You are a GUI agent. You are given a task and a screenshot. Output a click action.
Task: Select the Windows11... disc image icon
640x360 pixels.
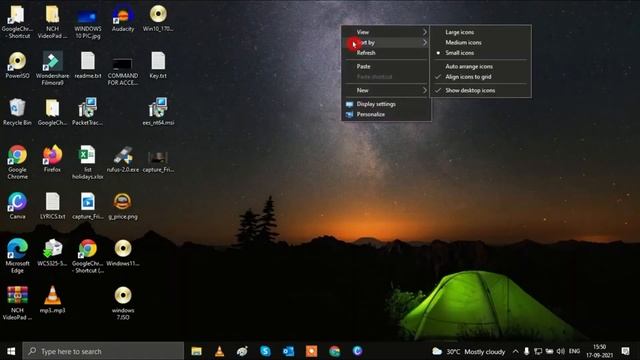pos(123,253)
